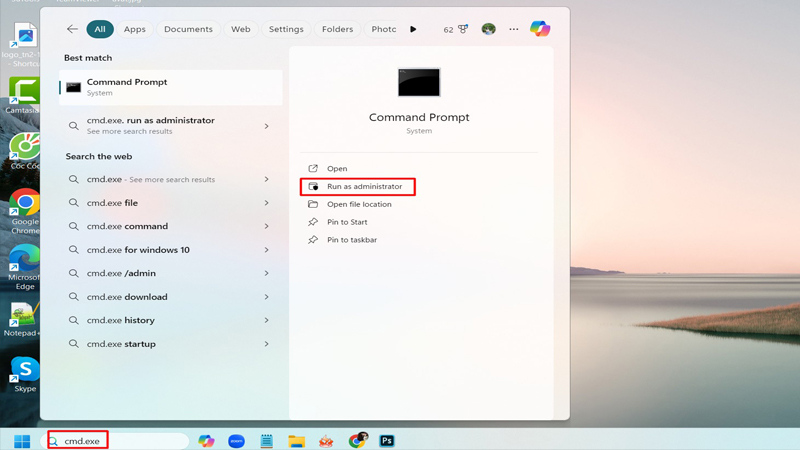Open Copilot icon in search panel header

[540, 29]
